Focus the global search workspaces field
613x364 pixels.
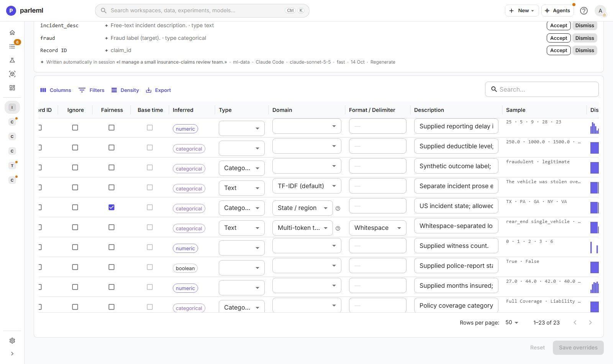click(202, 11)
